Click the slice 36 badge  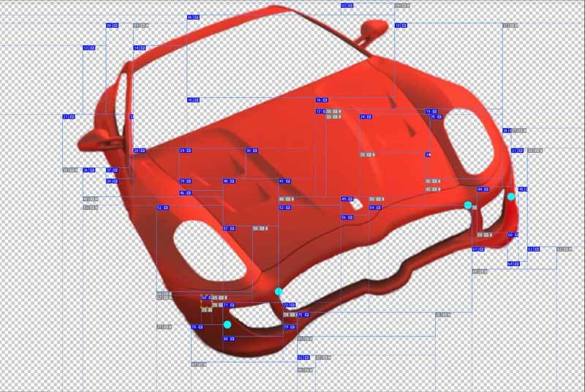(x=86, y=170)
